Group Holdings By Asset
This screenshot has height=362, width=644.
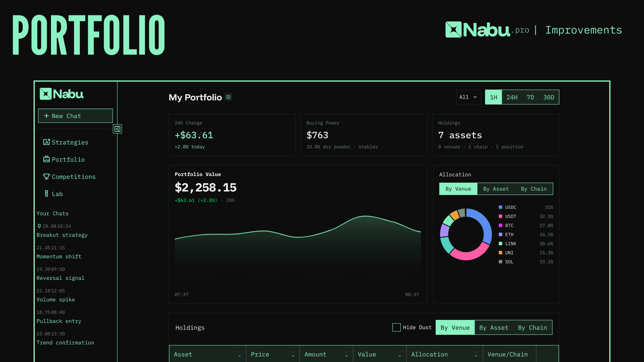coord(494,327)
